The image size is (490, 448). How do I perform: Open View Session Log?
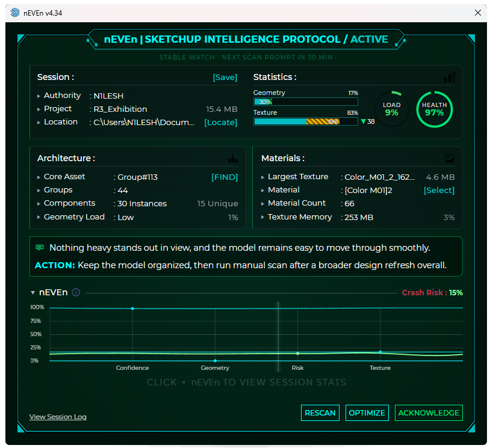(x=58, y=417)
